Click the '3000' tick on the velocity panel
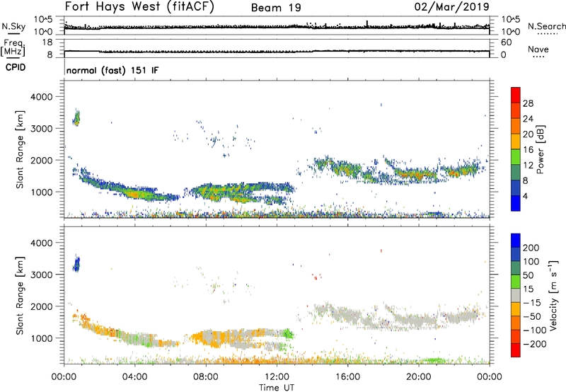 click(41, 275)
